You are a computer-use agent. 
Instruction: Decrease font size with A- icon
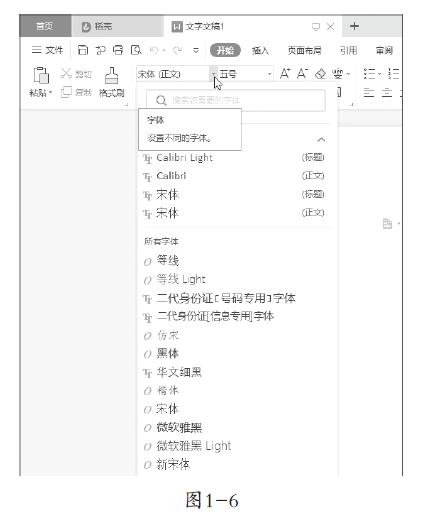[302, 73]
